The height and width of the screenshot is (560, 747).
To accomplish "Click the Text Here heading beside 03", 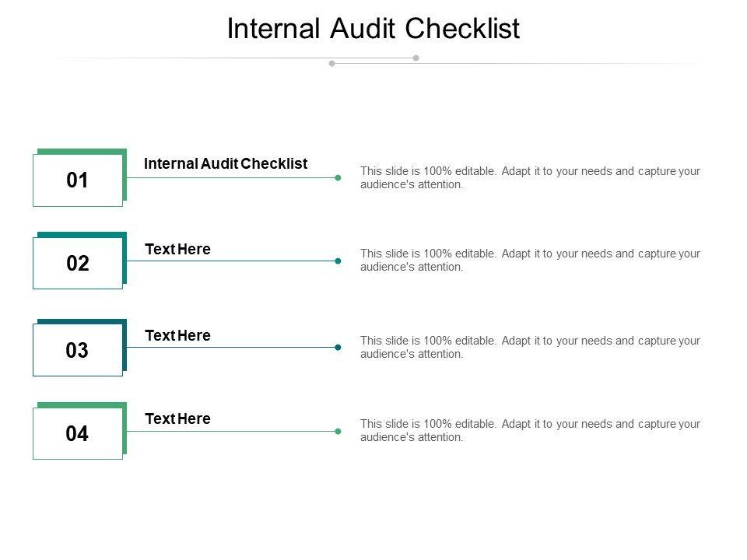I will click(x=177, y=335).
